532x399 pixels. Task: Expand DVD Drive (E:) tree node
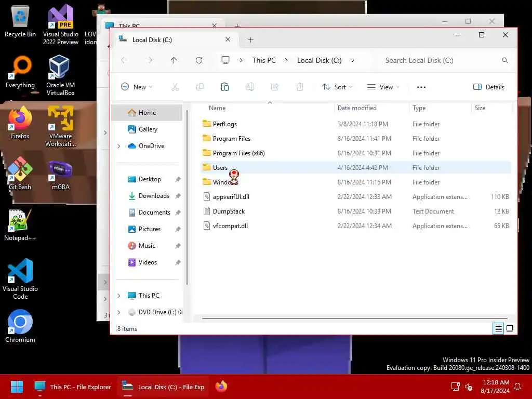[x=119, y=312]
